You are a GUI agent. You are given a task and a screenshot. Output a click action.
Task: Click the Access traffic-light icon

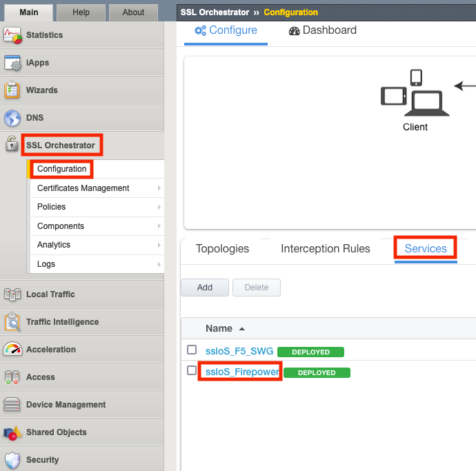tap(12, 377)
